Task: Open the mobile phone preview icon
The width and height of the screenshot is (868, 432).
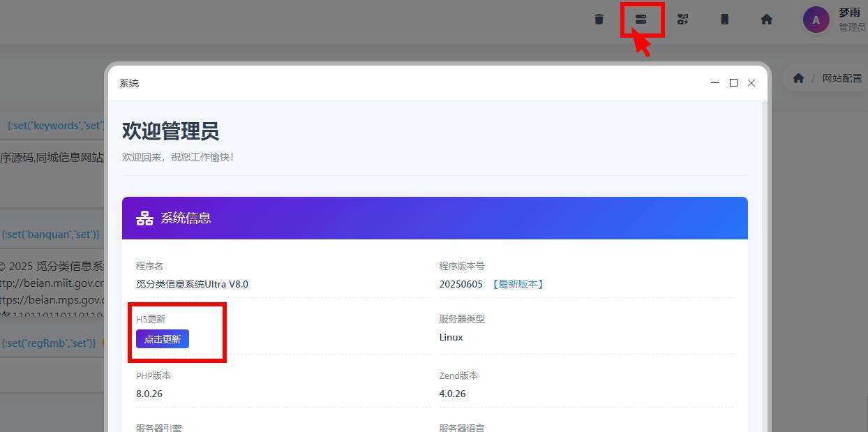Action: [x=724, y=20]
